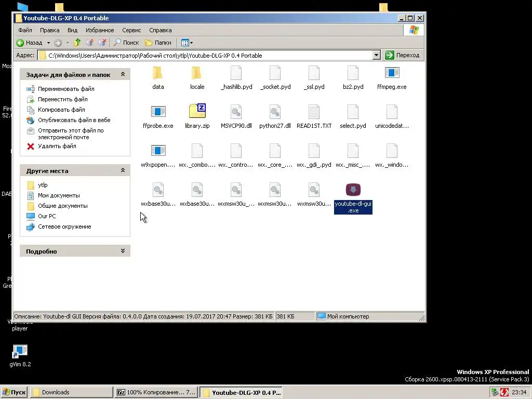Select the wx._windo file
The image size is (532, 399).
point(392,156)
